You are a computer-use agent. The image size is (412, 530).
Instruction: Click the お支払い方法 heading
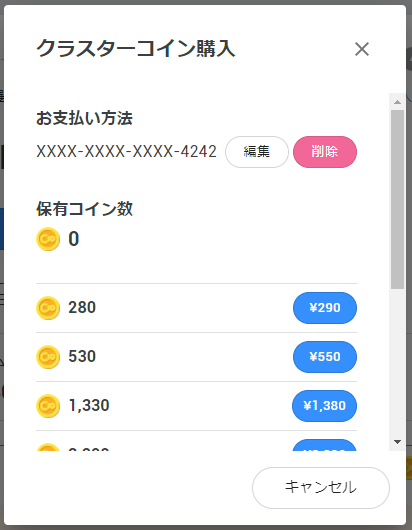[x=84, y=118]
